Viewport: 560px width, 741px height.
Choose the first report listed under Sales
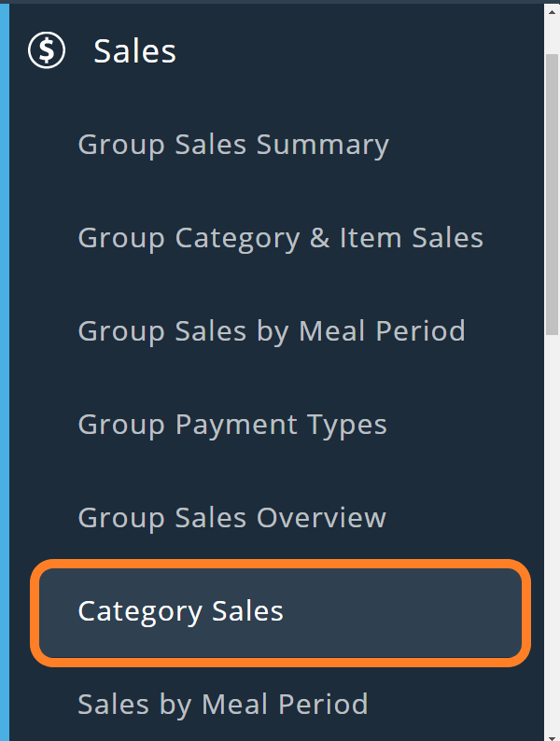click(233, 145)
